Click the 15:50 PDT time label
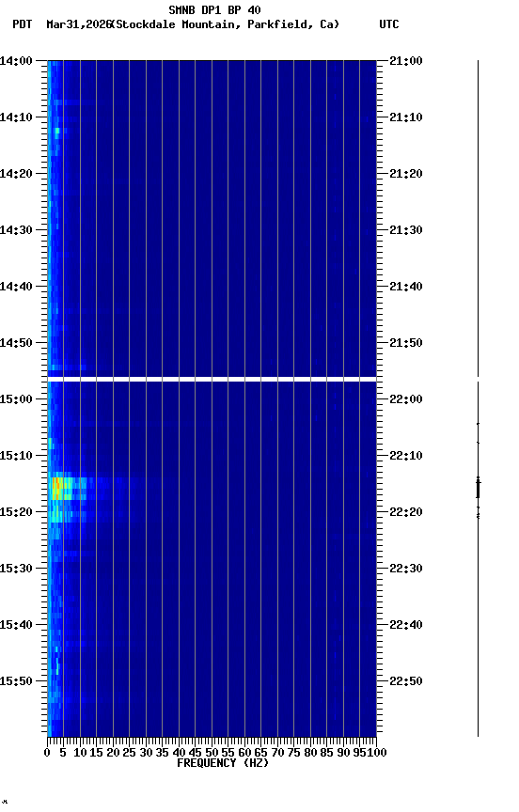Image resolution: width=519 pixels, height=812 pixels. click(x=16, y=681)
